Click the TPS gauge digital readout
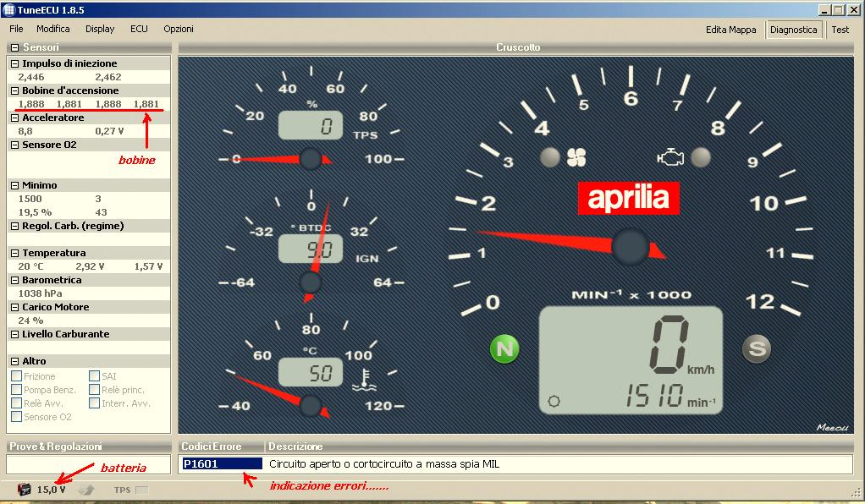Image resolution: width=865 pixels, height=504 pixels. 310,125
